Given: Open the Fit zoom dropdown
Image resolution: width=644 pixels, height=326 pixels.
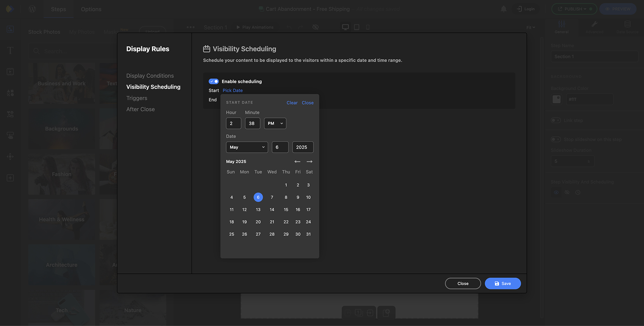Looking at the screenshot, I should click(531, 27).
